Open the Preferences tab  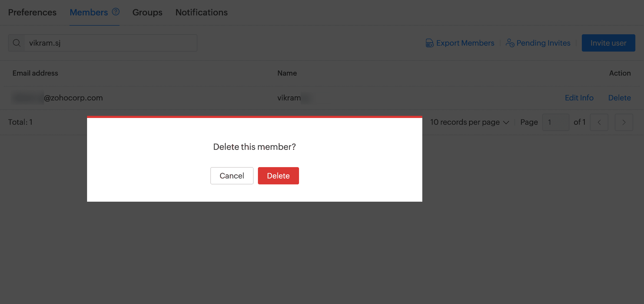(32, 12)
